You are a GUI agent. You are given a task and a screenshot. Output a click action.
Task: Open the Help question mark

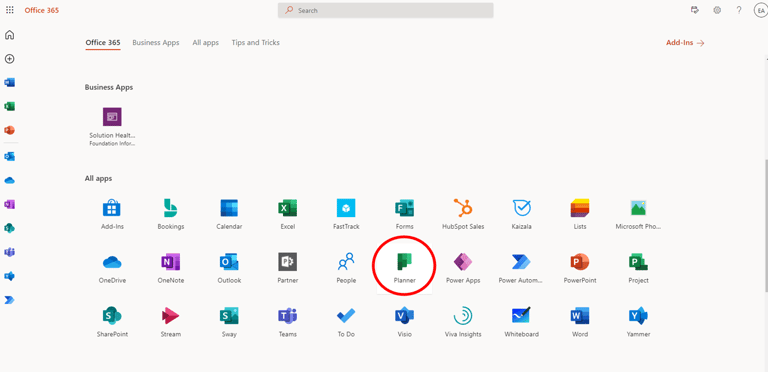pyautogui.click(x=739, y=10)
